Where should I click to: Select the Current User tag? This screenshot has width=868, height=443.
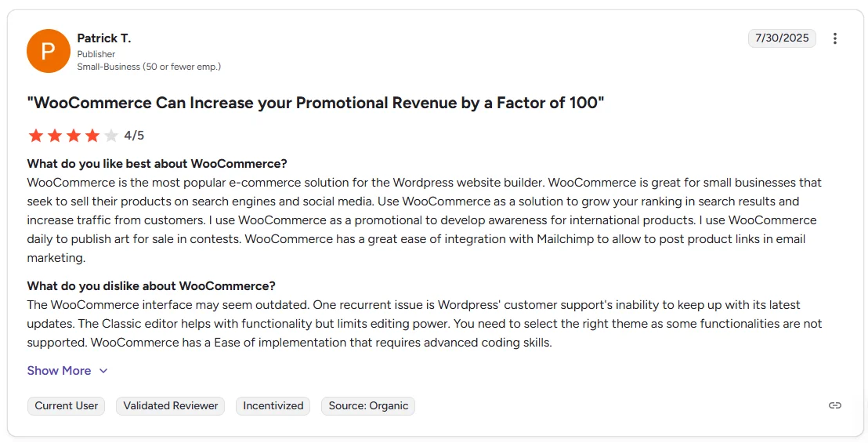(x=67, y=406)
